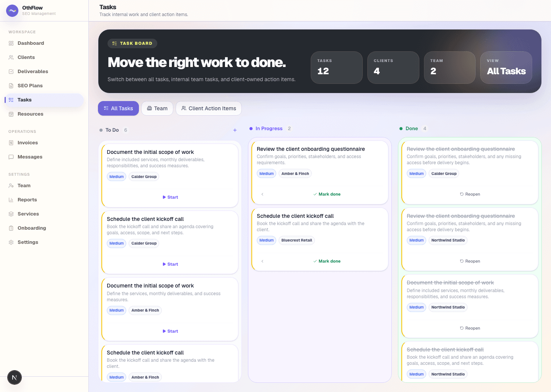Image resolution: width=551 pixels, height=392 pixels.
Task: Click the Amber & Finch tag on In Progress questionnaire
Action: (295, 173)
